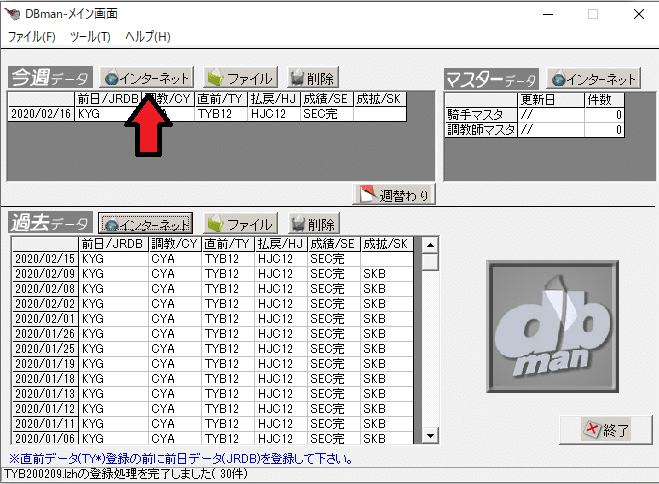This screenshot has height=484, width=659.
Task: Click 件数 column header in master table
Action: pos(604,100)
